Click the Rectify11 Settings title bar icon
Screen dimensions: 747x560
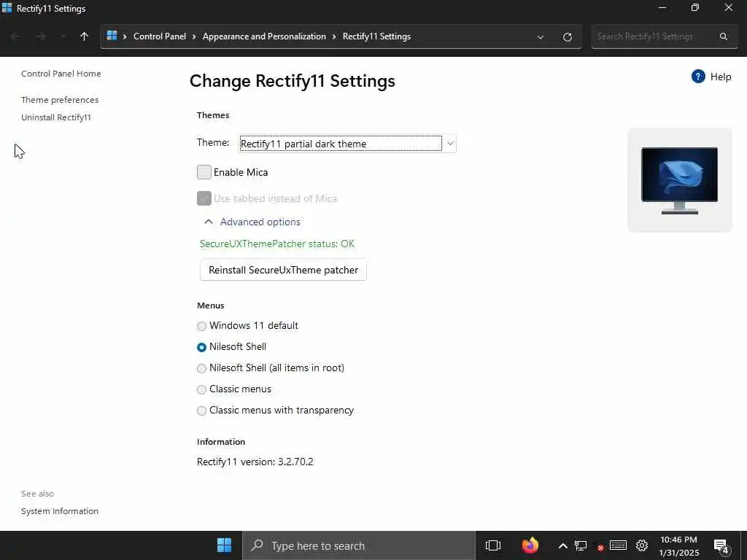[7, 8]
